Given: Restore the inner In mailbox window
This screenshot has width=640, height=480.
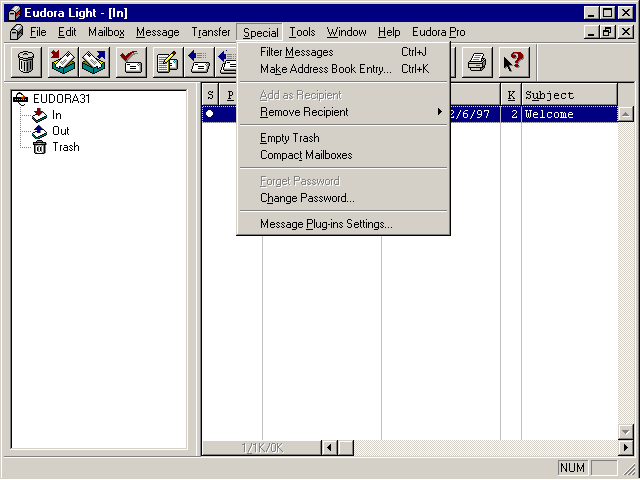Looking at the screenshot, I should point(607,32).
